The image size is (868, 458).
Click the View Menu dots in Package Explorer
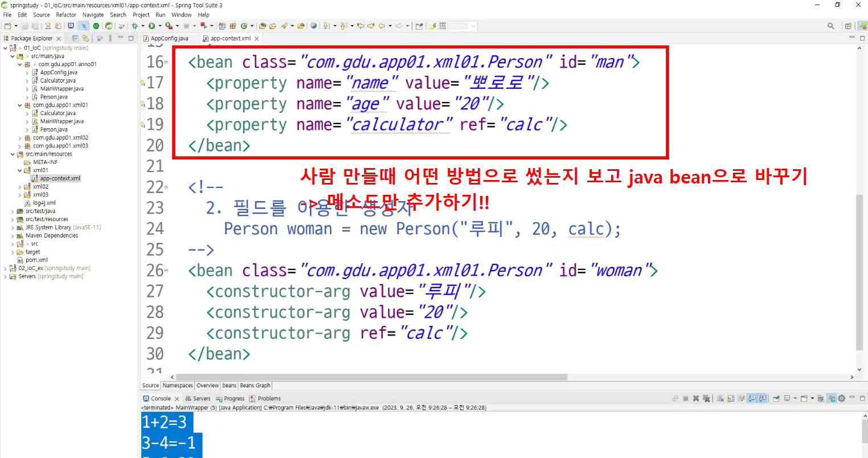pos(109,38)
